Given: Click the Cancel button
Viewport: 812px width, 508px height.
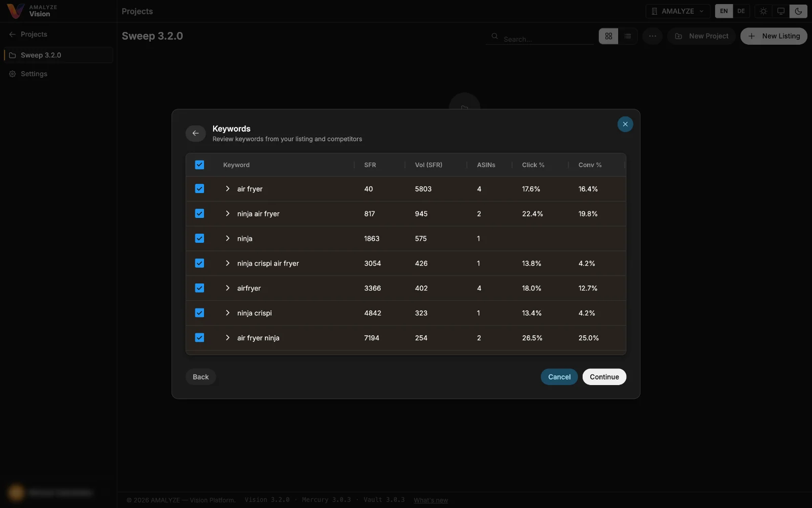Looking at the screenshot, I should 559,377.
